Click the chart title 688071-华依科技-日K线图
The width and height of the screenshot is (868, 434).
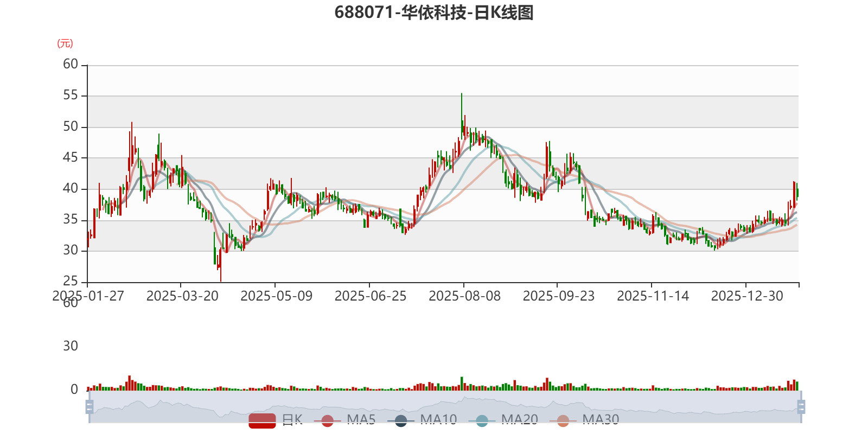pyautogui.click(x=434, y=12)
